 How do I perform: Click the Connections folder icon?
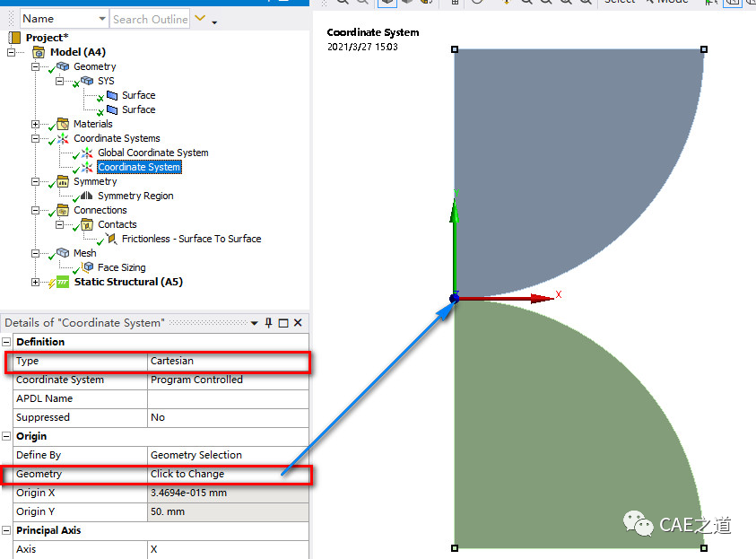(x=63, y=210)
